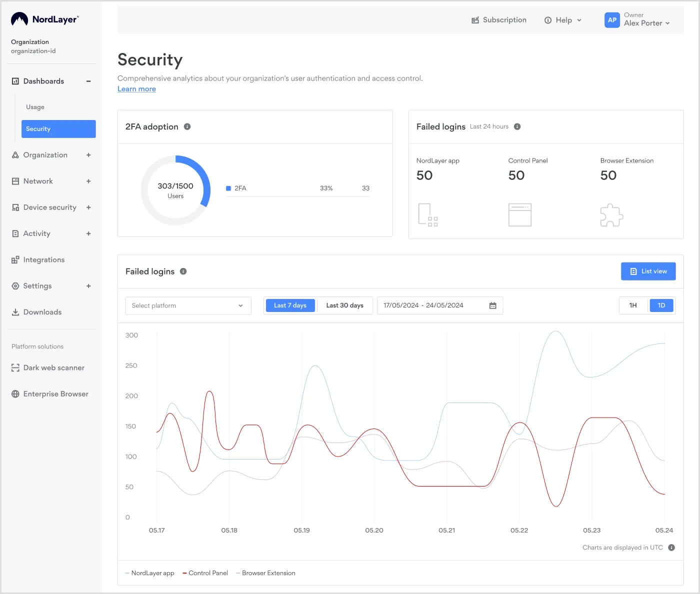700x594 pixels.
Task: Open the Select platform dropdown
Action: tap(188, 305)
